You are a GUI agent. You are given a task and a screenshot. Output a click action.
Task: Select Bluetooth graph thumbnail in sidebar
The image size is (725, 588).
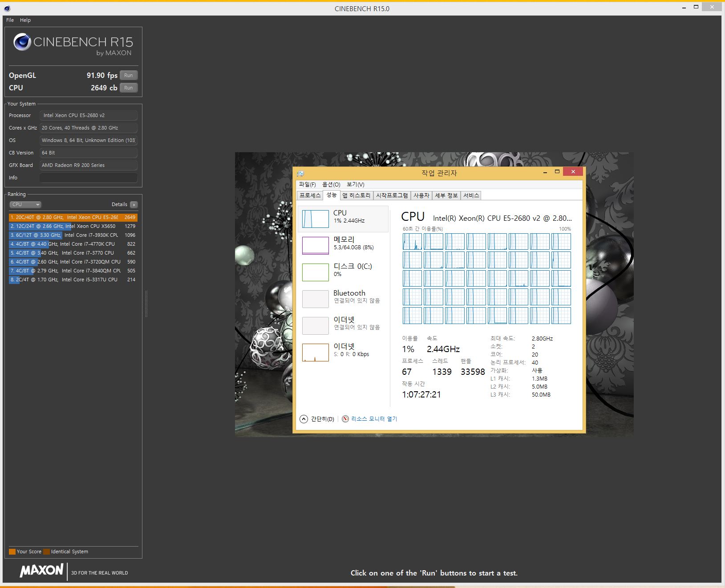(316, 299)
